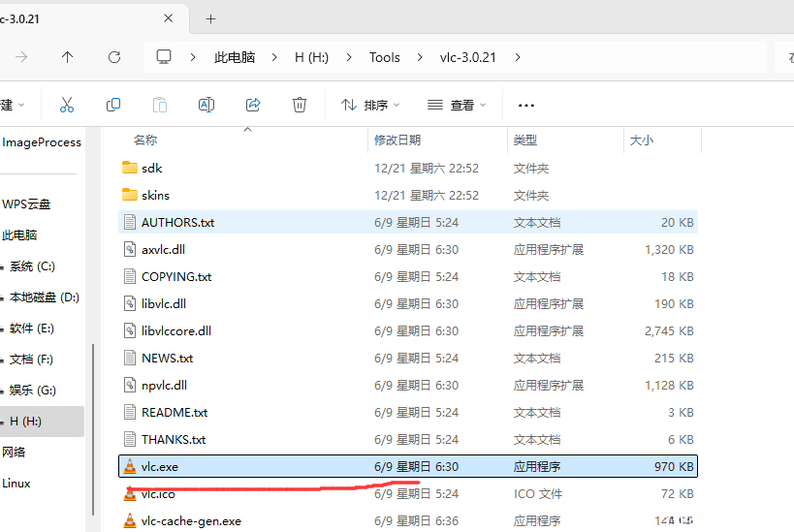Click the sidebar vertical scrollbar
Viewport: 794px width, 532px height.
click(x=93, y=429)
